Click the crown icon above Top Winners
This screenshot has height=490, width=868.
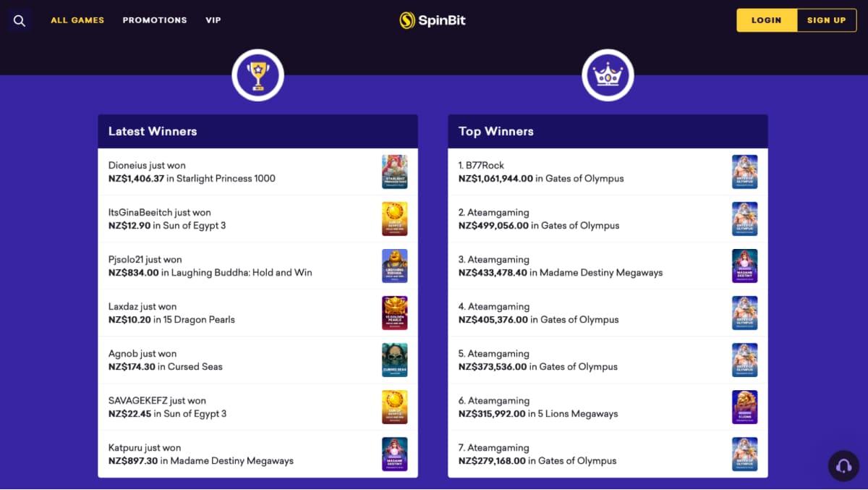(608, 75)
